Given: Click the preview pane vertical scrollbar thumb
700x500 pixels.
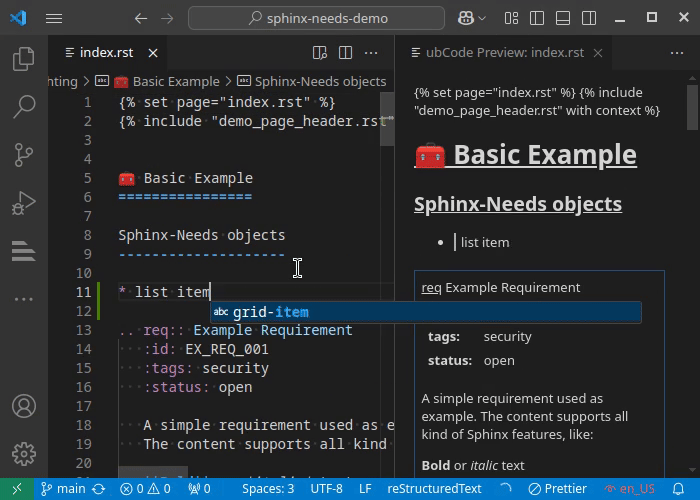Looking at the screenshot, I should tap(693, 107).
